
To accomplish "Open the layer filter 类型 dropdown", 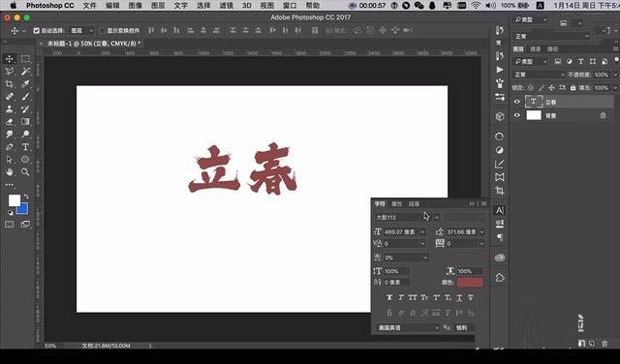I will pos(531,62).
